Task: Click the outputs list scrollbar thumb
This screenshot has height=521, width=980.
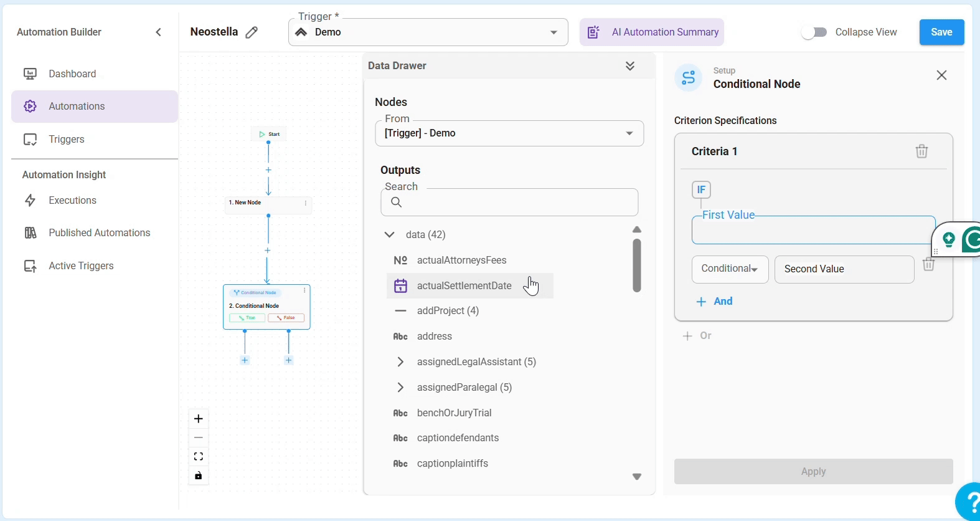Action: tap(637, 265)
